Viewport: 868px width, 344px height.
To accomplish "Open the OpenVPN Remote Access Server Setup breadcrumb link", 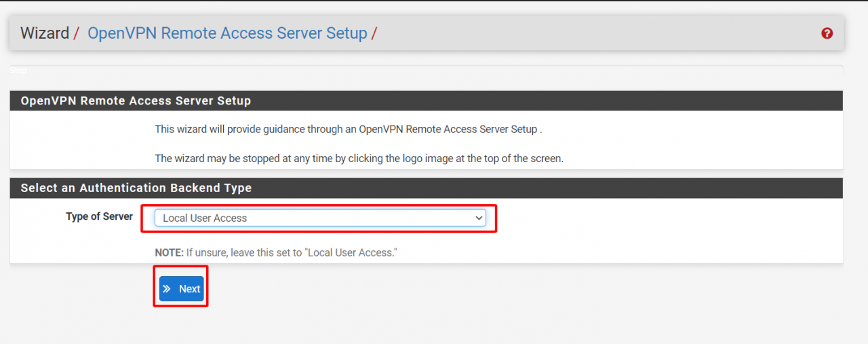I will click(x=227, y=33).
